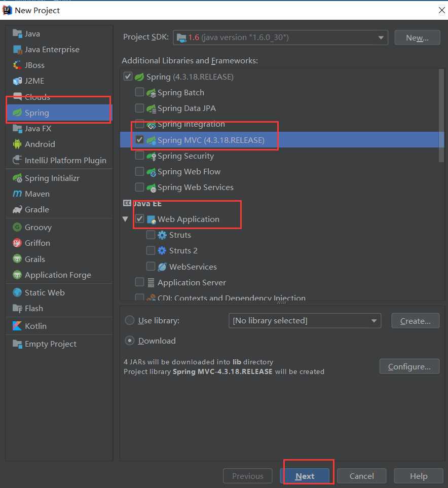Open the No library selected dropdown
This screenshot has width=448, height=488.
305,321
